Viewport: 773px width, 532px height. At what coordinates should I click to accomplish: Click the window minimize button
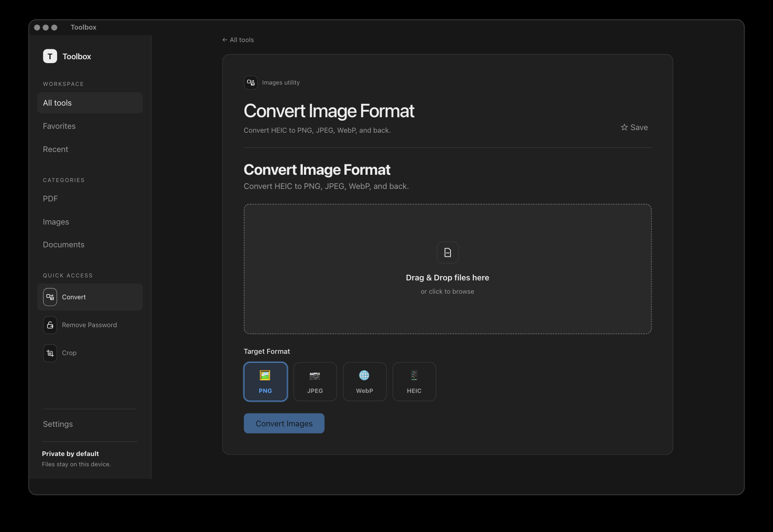[46, 27]
